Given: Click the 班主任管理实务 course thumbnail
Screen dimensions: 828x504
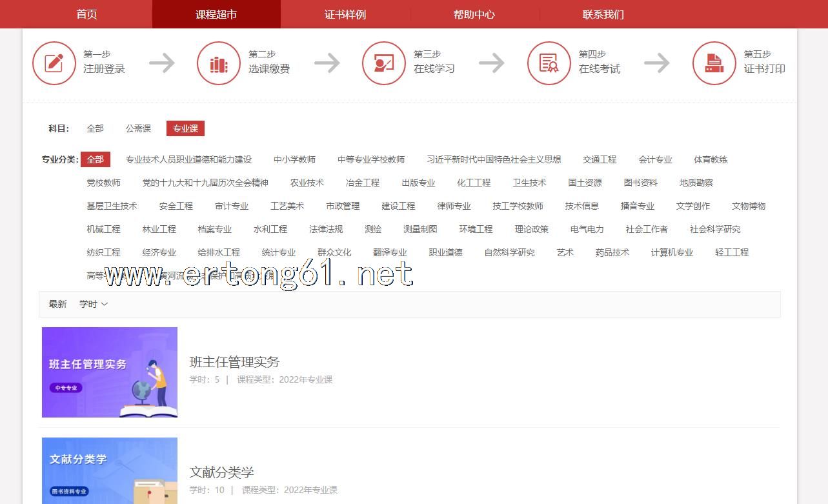Looking at the screenshot, I should (110, 372).
